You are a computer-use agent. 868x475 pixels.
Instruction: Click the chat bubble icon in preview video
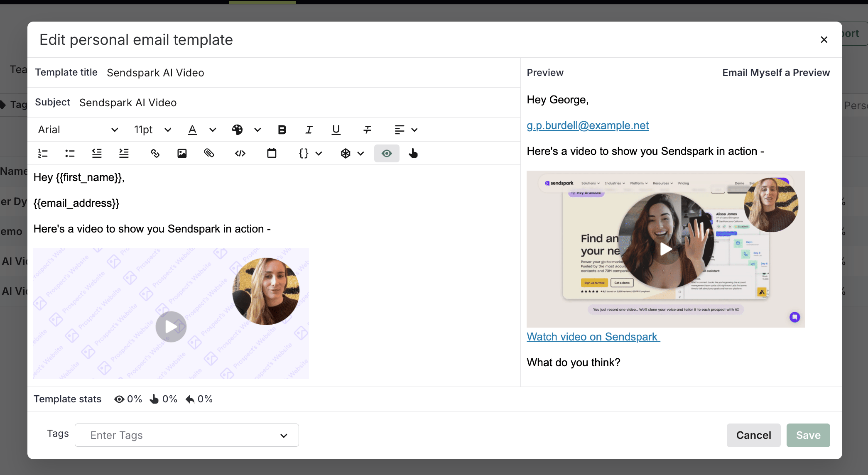pos(794,317)
